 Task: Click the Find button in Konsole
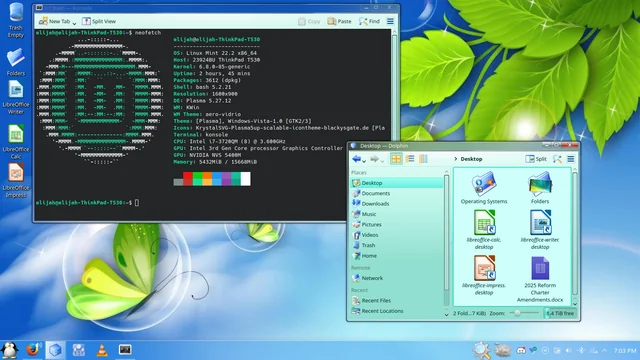click(369, 21)
